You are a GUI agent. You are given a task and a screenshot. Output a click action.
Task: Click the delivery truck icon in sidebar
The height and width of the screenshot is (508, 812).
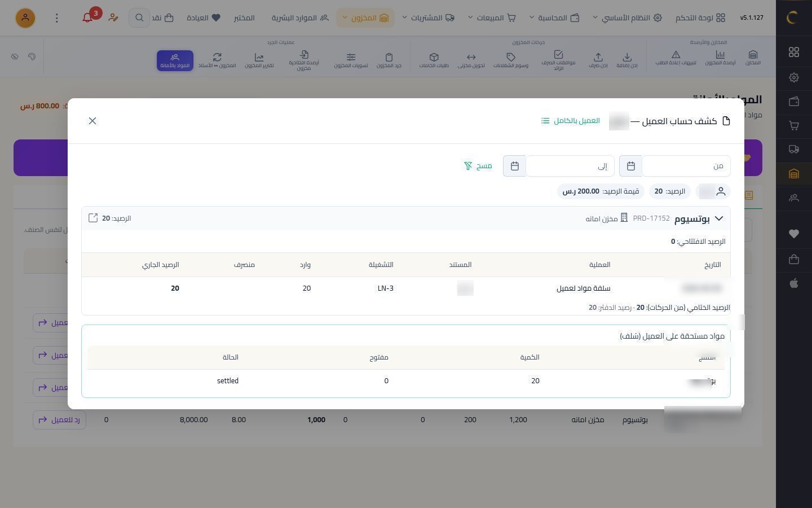[794, 150]
